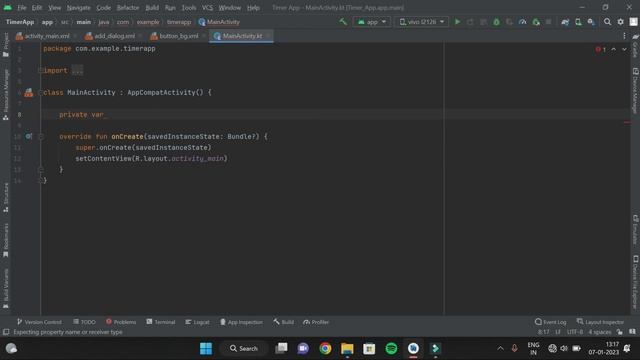640x360 pixels.
Task: Click red error stripe mark on scrollbar
Action: click(x=627, y=122)
